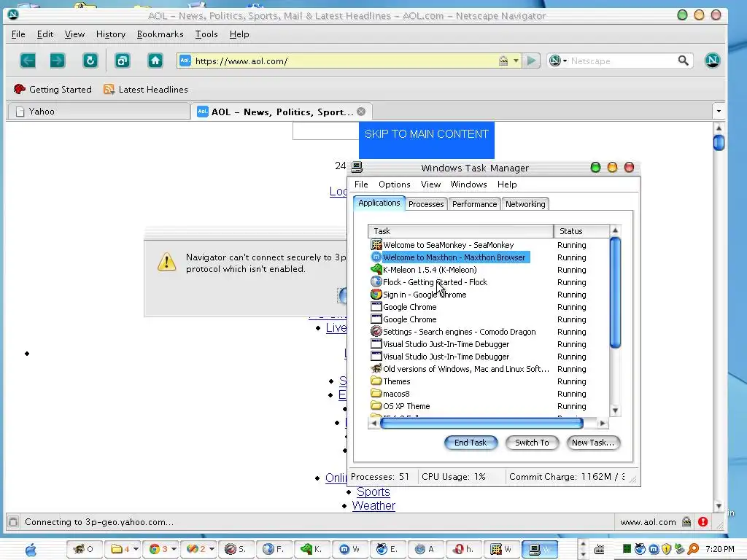
Task: Open the tab list dropdown arrow
Action: (719, 112)
